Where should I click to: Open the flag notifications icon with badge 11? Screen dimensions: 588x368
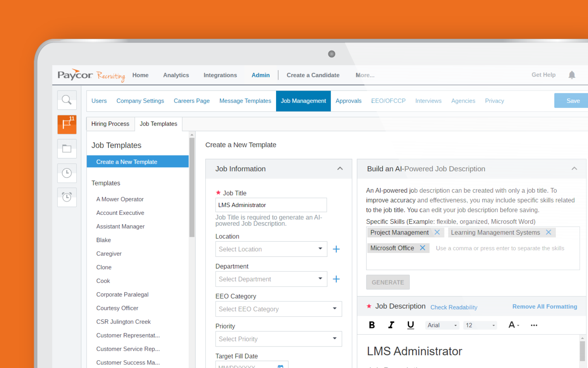(67, 124)
